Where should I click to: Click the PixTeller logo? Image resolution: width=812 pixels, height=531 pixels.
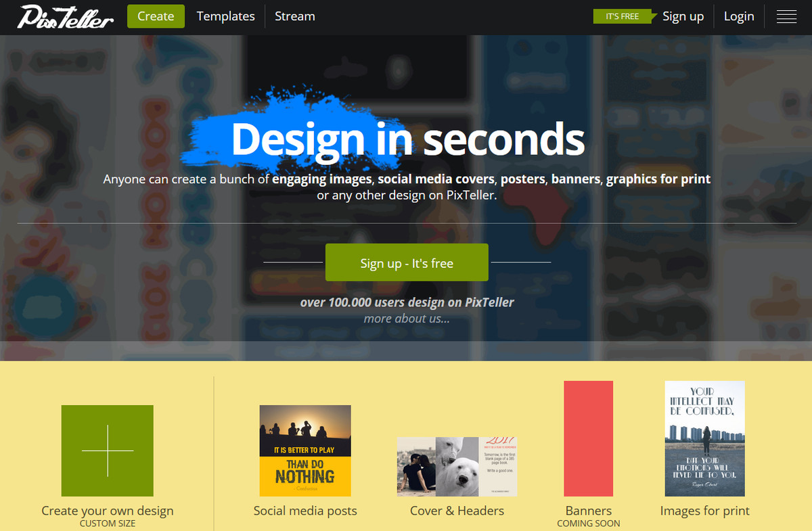(x=65, y=16)
